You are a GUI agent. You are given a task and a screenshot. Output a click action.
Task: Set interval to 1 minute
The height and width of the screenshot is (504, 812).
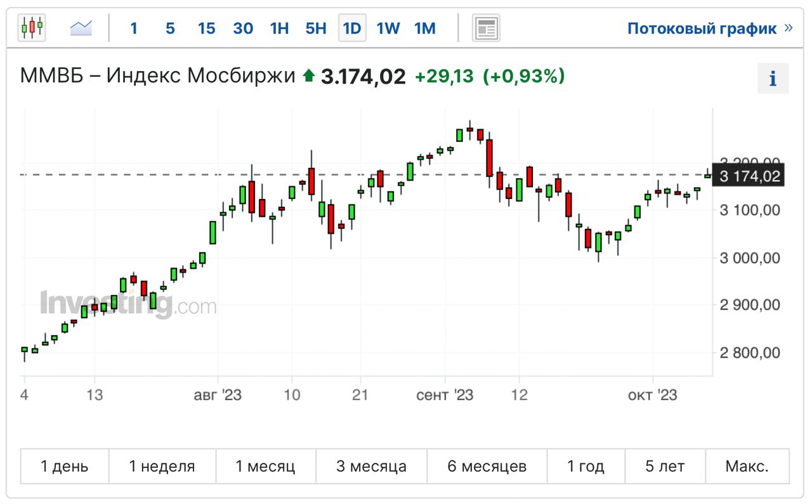coord(133,28)
